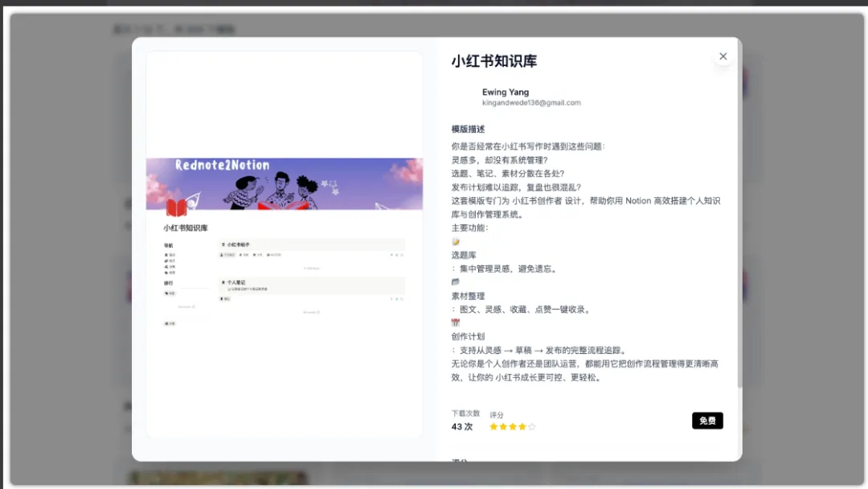Click the 评分 label above stars
Image resolution: width=868 pixels, height=489 pixels.
pyautogui.click(x=497, y=415)
